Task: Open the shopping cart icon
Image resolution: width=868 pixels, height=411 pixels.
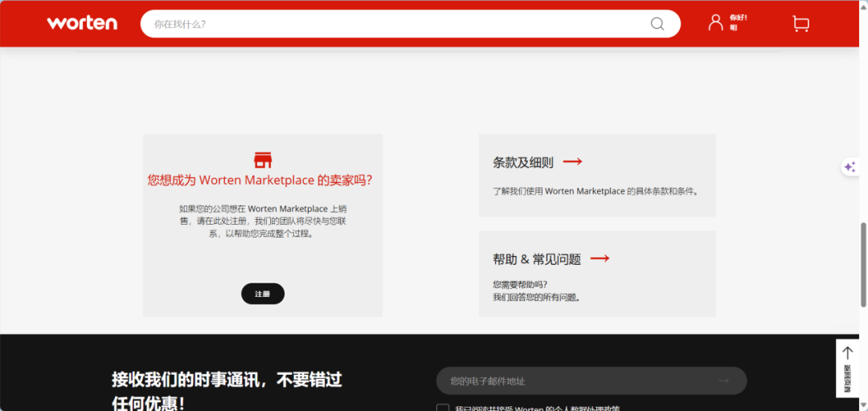Action: tap(801, 24)
